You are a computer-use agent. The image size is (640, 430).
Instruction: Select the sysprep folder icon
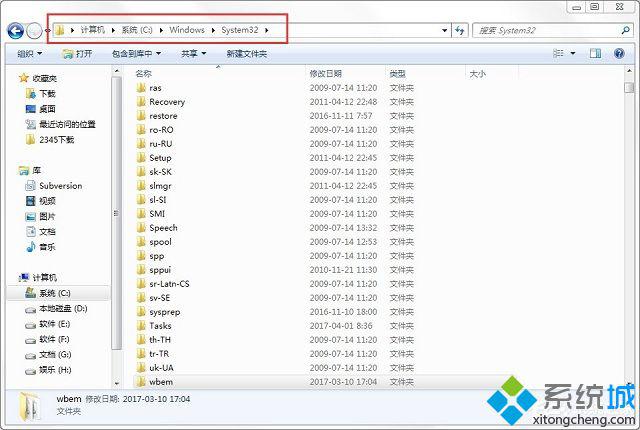click(141, 312)
